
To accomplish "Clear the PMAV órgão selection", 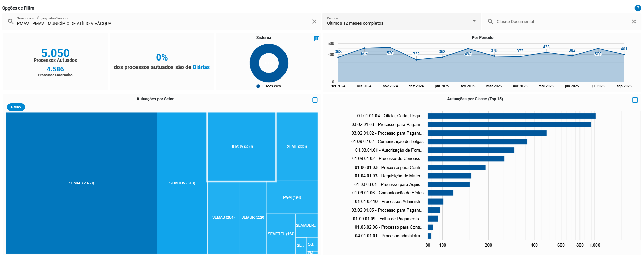I will tap(314, 21).
